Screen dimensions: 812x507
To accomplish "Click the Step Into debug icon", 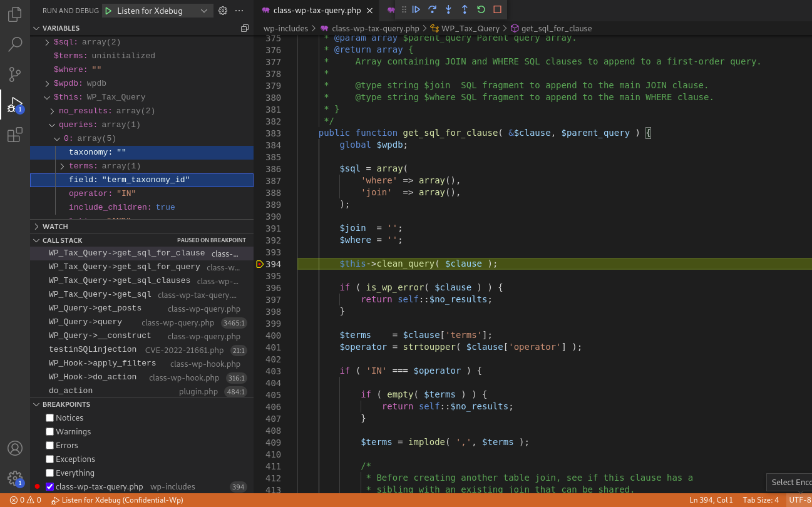I will 447,10.
